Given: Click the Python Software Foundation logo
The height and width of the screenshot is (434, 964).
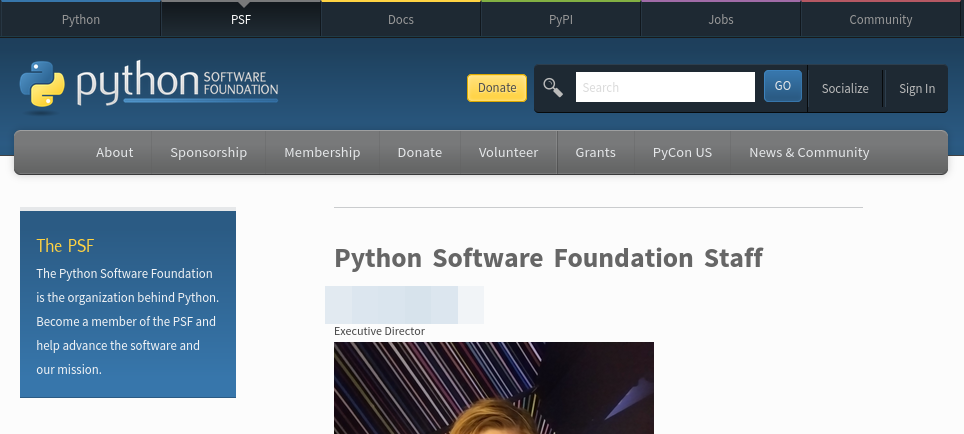Looking at the screenshot, I should coord(148,87).
